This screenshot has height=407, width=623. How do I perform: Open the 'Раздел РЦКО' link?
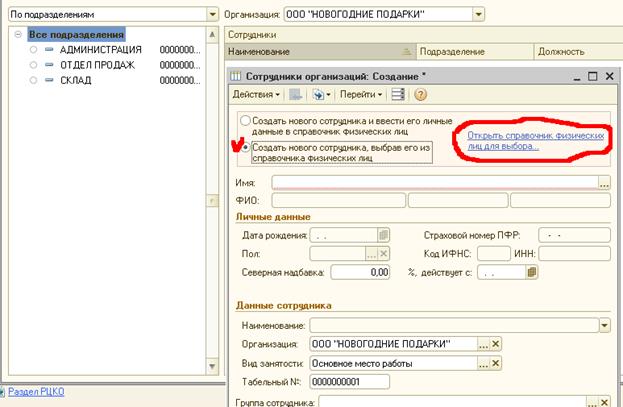(36, 392)
